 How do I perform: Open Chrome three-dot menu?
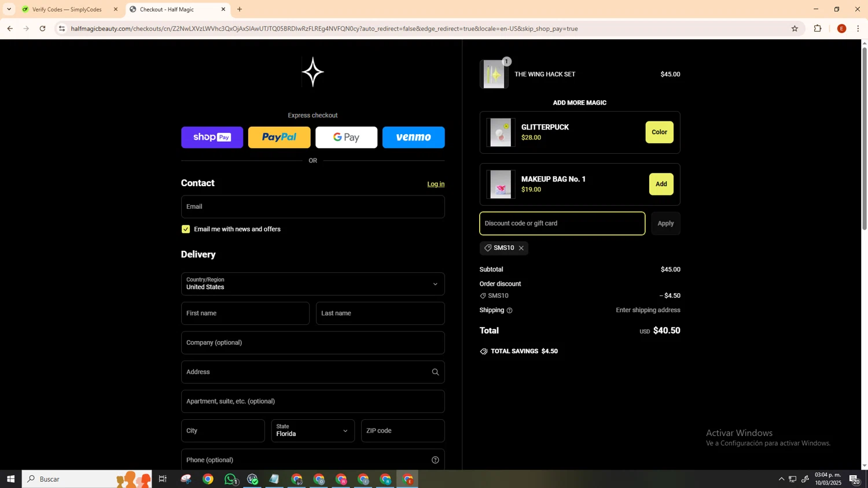[x=858, y=28]
